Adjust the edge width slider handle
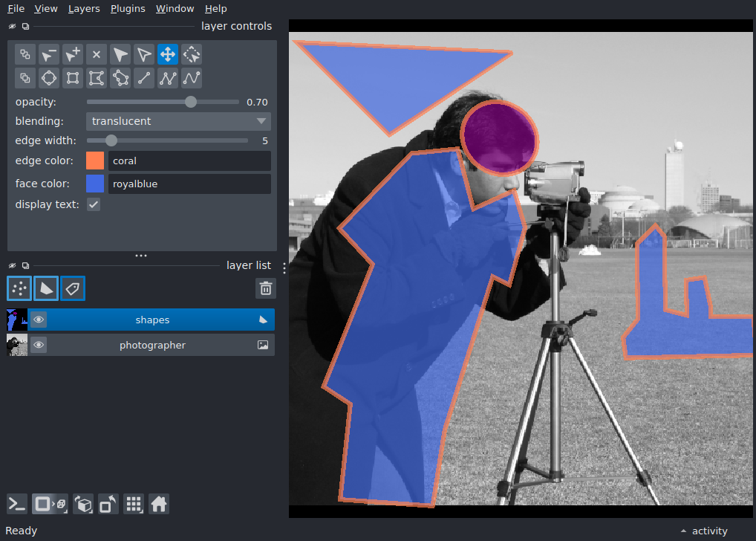This screenshot has height=541, width=756. tap(111, 140)
